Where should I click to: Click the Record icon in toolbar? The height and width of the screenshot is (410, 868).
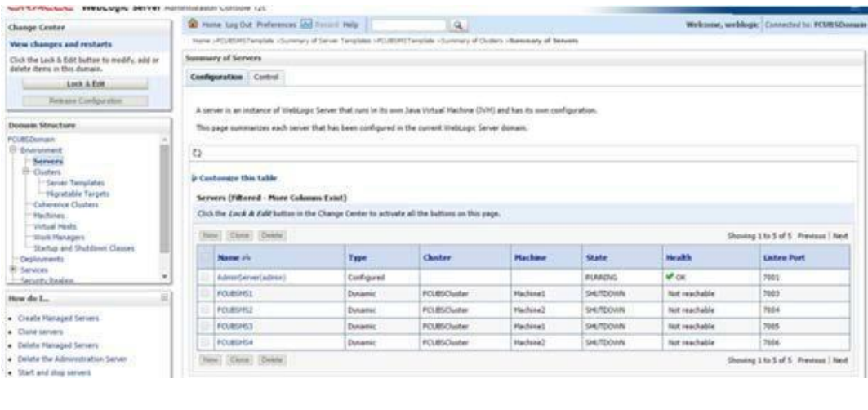[x=306, y=25]
